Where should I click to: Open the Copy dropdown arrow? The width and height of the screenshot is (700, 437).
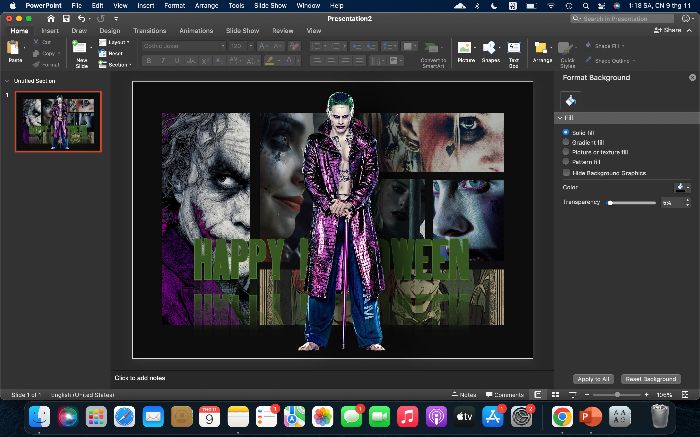pyautogui.click(x=59, y=53)
